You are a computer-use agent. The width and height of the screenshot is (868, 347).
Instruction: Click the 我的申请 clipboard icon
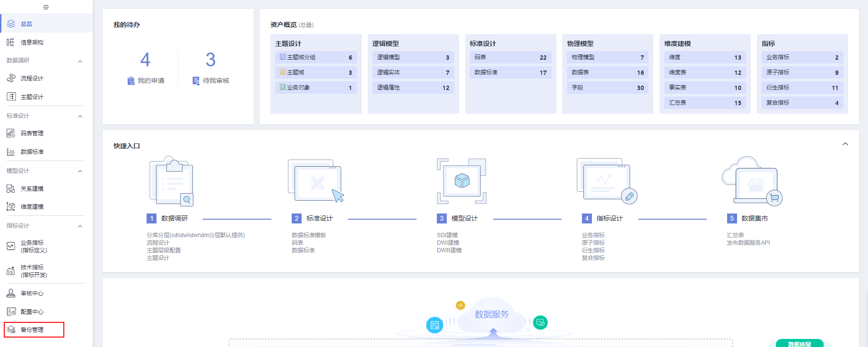pyautogui.click(x=131, y=81)
